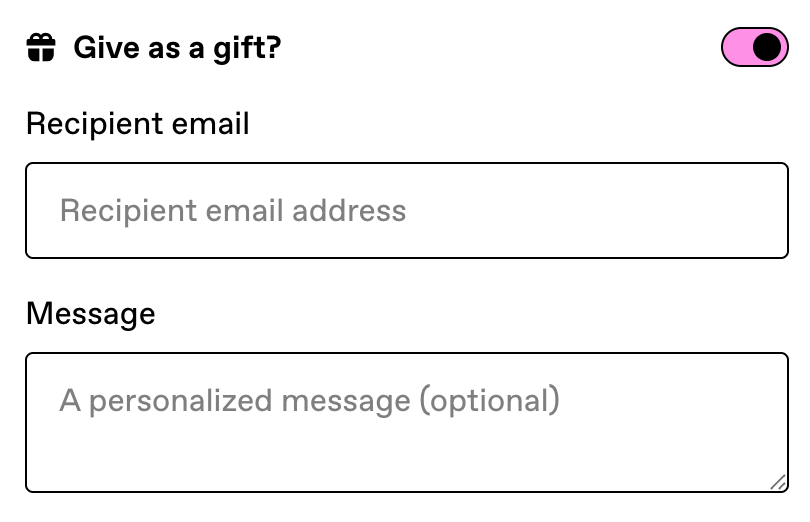Viewport: 810px width, 522px height.
Task: Click the "Recipient email address" placeholder text
Action: click(x=233, y=211)
